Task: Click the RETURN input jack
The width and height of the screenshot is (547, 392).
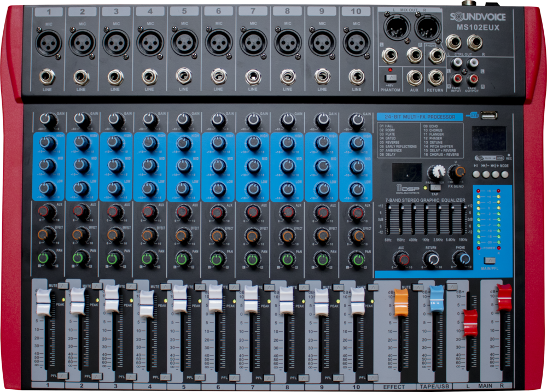Action: point(435,77)
